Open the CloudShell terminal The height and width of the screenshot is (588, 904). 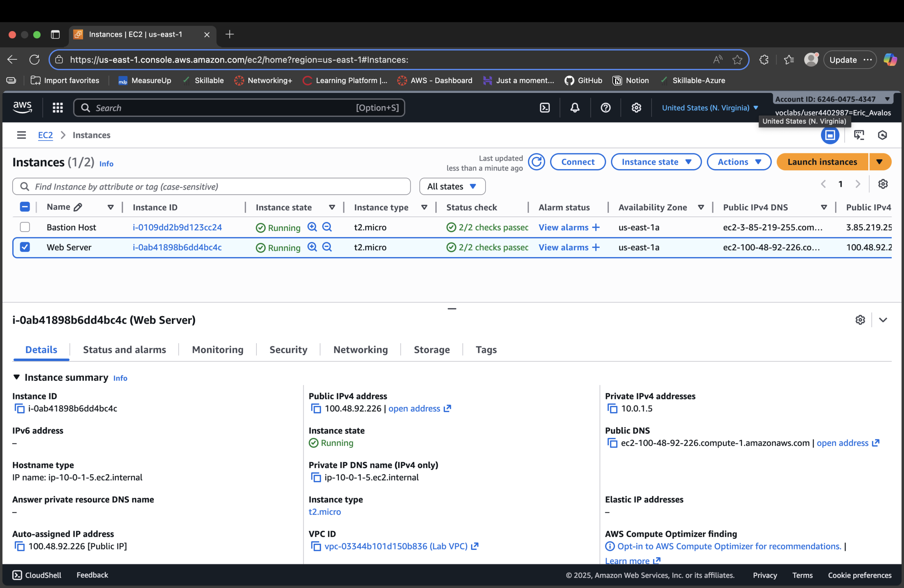tap(36, 575)
